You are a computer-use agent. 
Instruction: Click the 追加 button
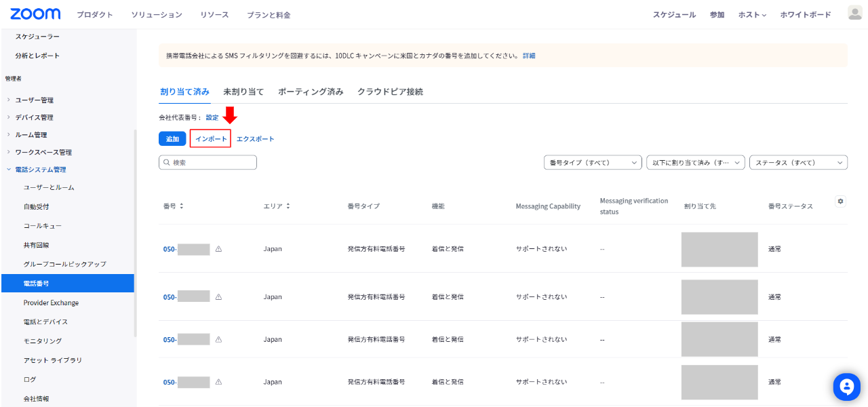coord(172,139)
